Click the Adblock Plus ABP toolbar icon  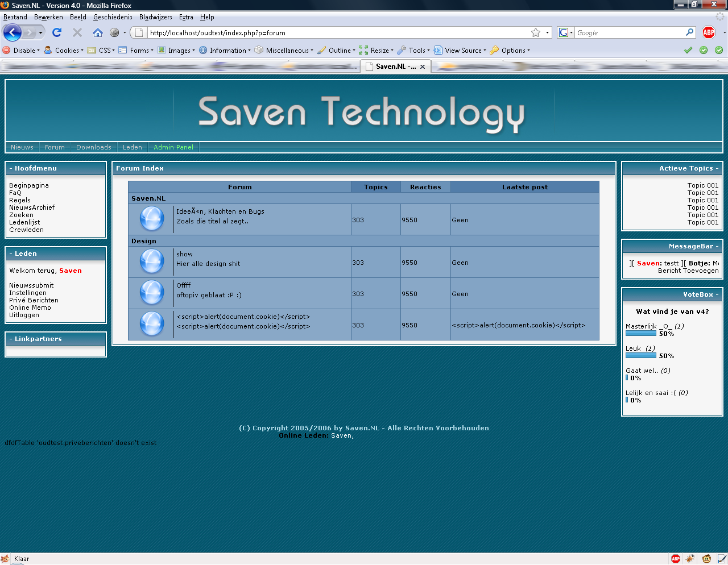click(709, 32)
